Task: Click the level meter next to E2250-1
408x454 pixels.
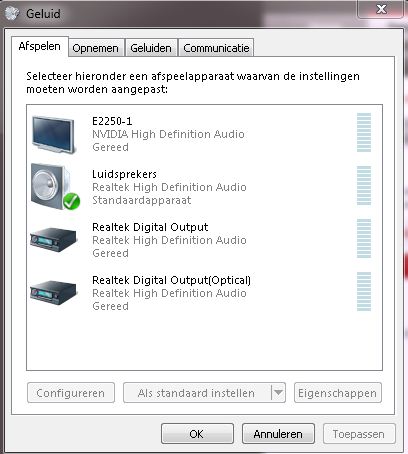Action: [x=364, y=132]
